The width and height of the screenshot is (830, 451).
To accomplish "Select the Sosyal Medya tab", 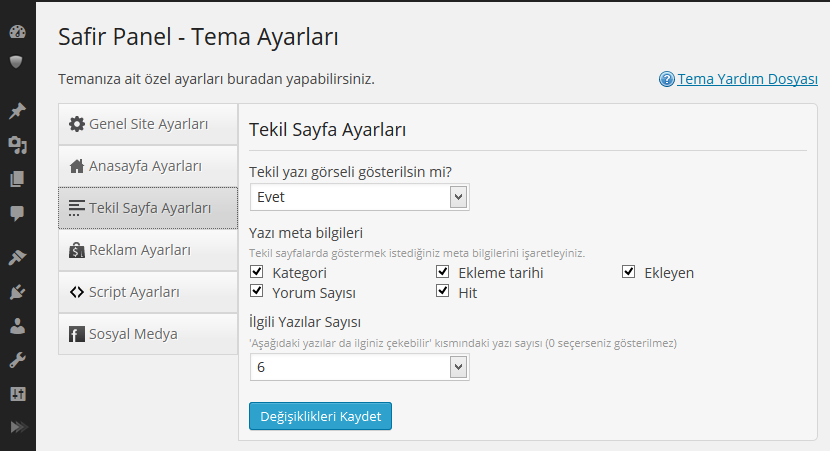I will tap(148, 334).
